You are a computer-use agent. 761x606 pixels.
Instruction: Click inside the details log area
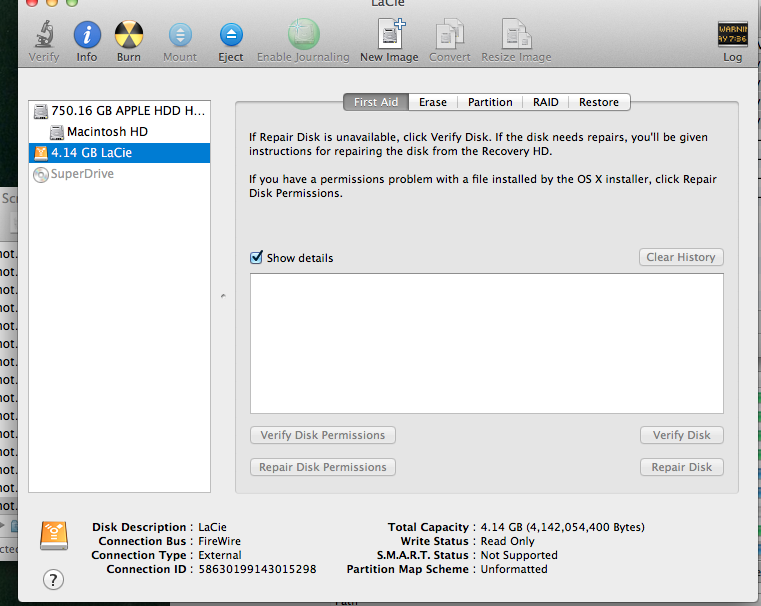[486, 343]
